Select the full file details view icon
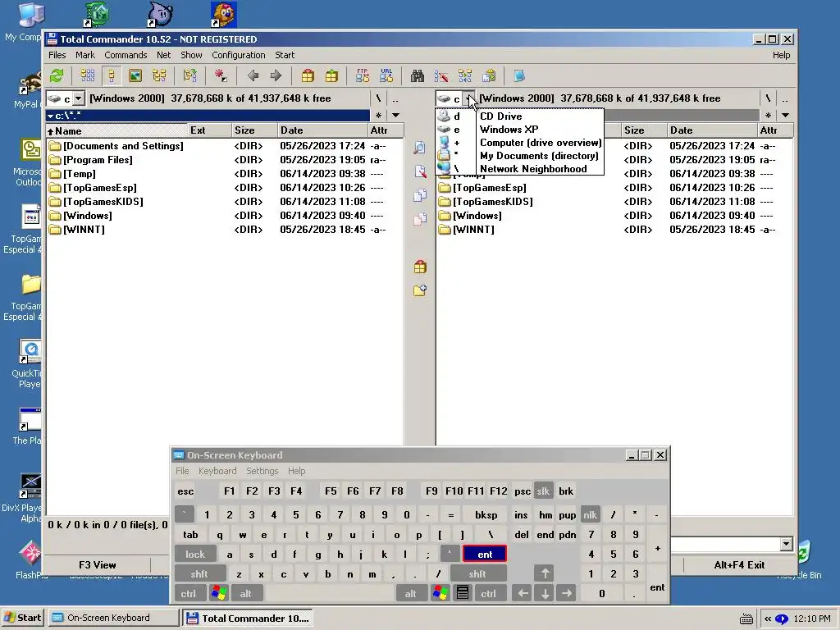The width and height of the screenshot is (840, 630). pyautogui.click(x=112, y=76)
